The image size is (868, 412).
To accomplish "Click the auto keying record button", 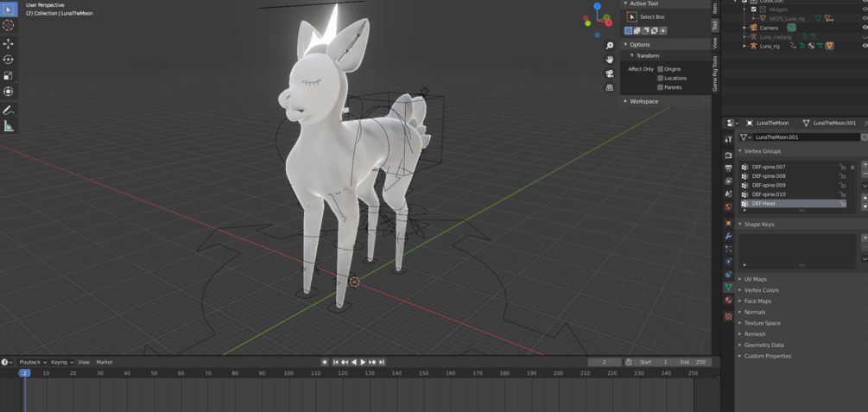I will click(325, 362).
